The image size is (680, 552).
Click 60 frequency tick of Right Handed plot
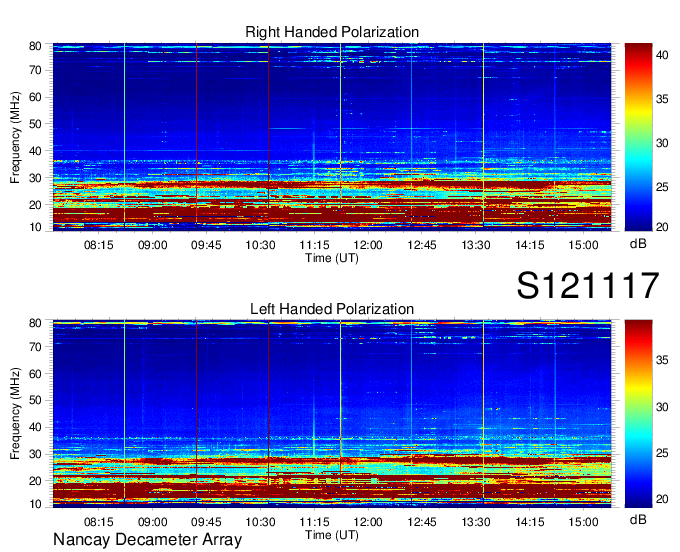click(x=35, y=97)
